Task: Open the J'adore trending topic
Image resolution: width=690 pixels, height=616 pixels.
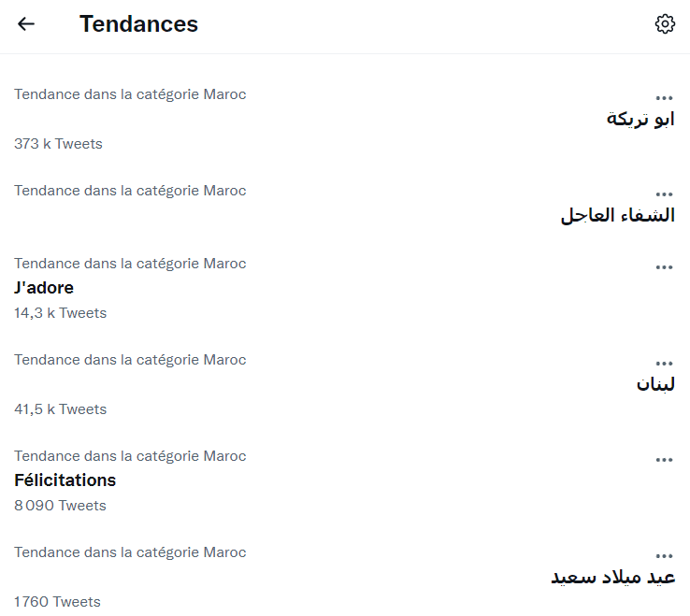Action: pyautogui.click(x=44, y=288)
